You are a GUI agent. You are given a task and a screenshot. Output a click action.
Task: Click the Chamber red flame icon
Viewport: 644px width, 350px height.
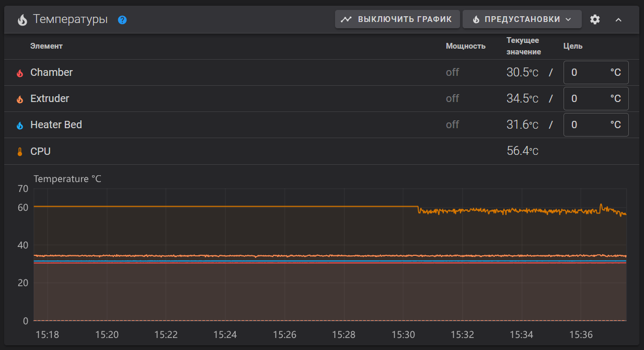[20, 73]
